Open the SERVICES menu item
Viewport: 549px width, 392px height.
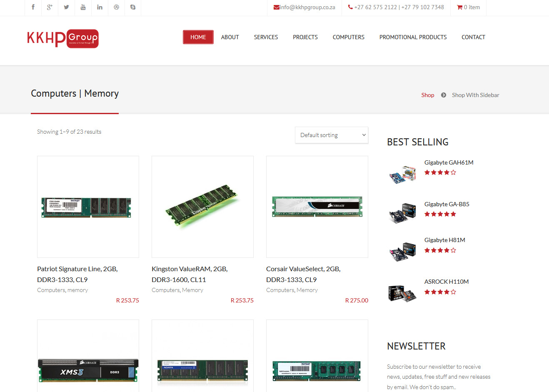(x=266, y=37)
